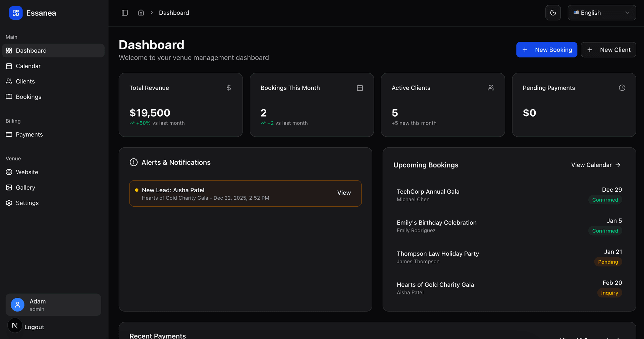Click the Essanea logo icon

click(x=15, y=13)
